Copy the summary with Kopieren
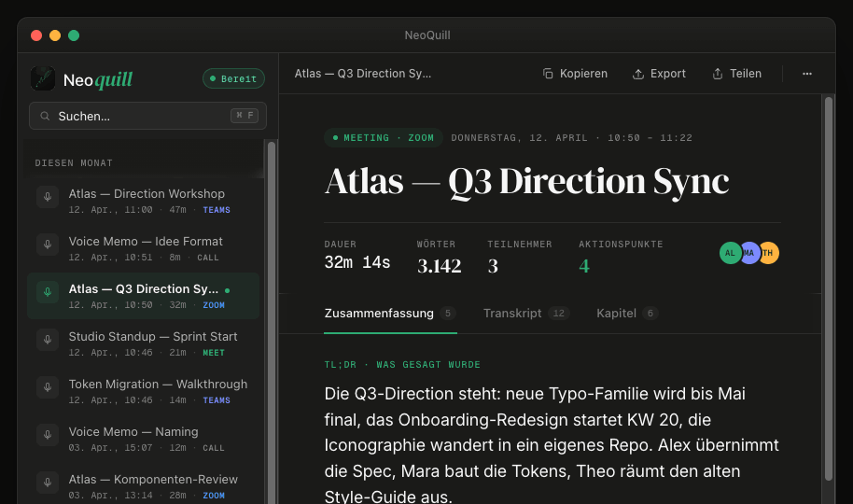The width and height of the screenshot is (853, 504). pyautogui.click(x=575, y=74)
